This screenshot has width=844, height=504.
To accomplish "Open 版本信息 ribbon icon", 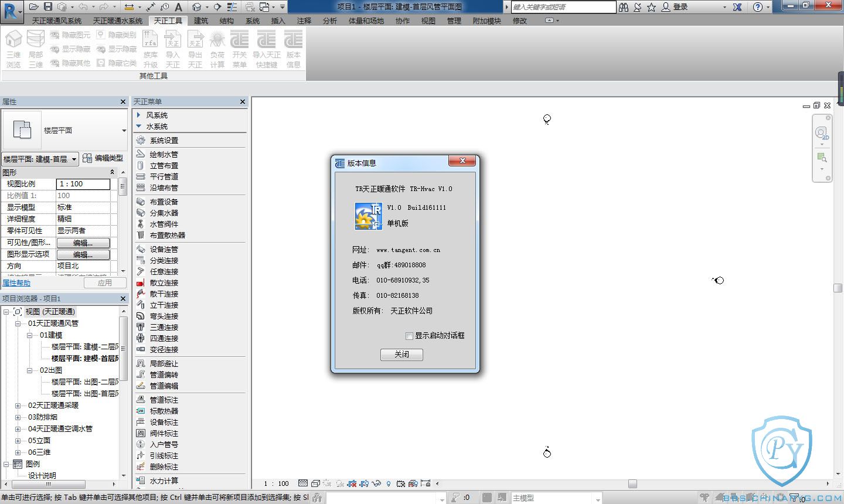I will tap(294, 49).
